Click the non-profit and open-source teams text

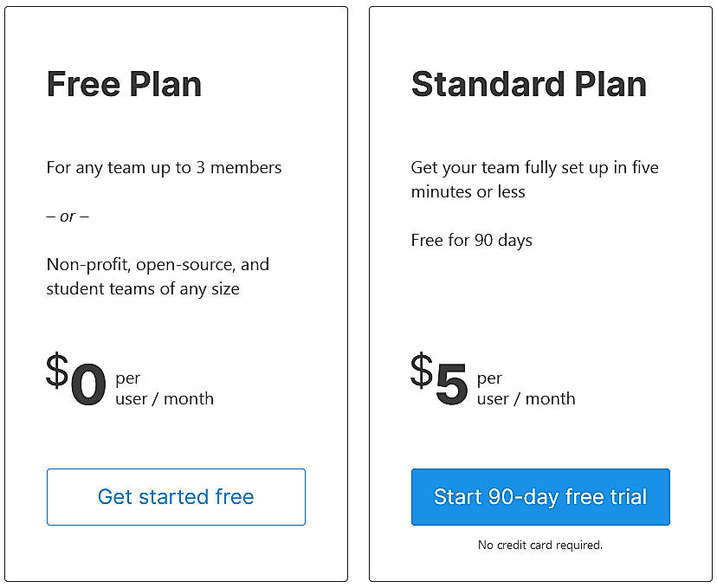(158, 276)
